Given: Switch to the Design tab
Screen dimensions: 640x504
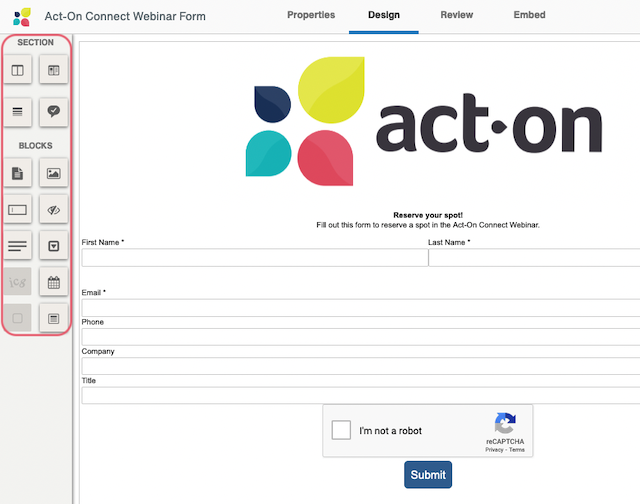Looking at the screenshot, I should coord(384,15).
